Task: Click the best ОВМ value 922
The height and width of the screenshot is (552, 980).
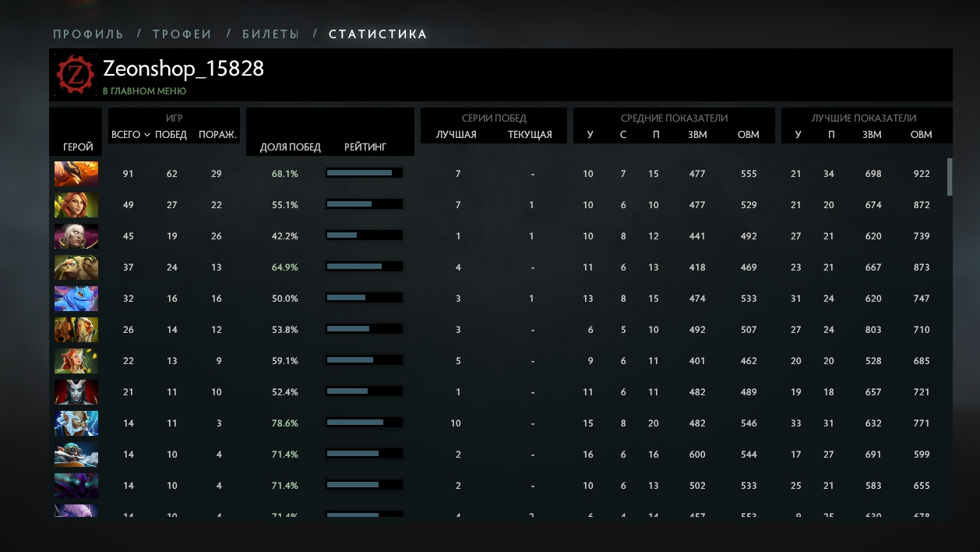Action: pos(922,174)
